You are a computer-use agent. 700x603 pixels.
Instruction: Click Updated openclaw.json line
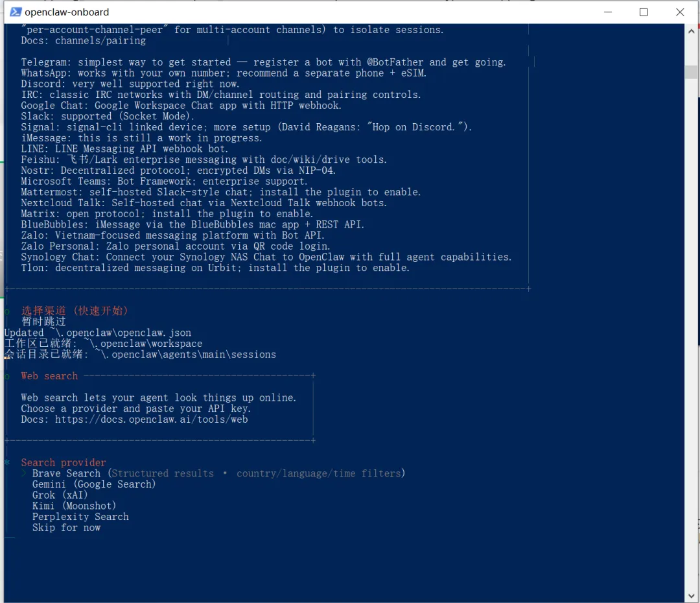coord(98,333)
